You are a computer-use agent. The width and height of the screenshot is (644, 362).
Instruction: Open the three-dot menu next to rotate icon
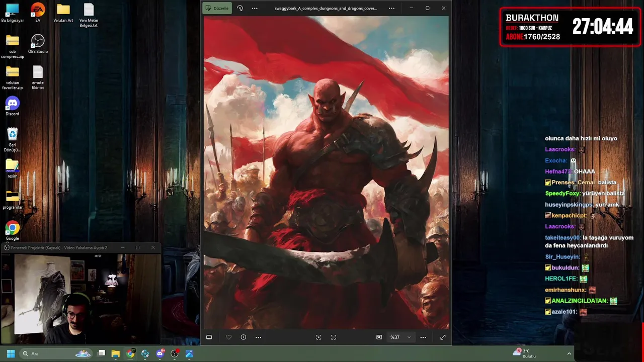click(255, 8)
